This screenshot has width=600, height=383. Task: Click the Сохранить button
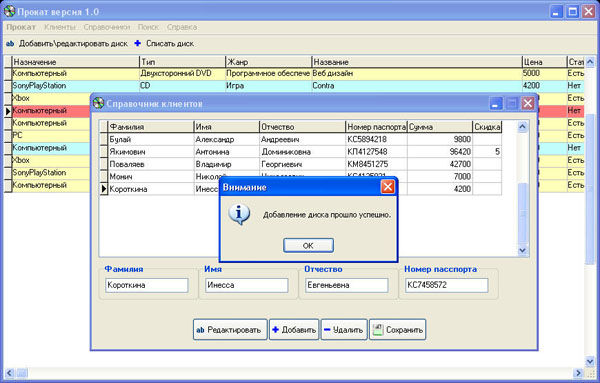pos(397,329)
